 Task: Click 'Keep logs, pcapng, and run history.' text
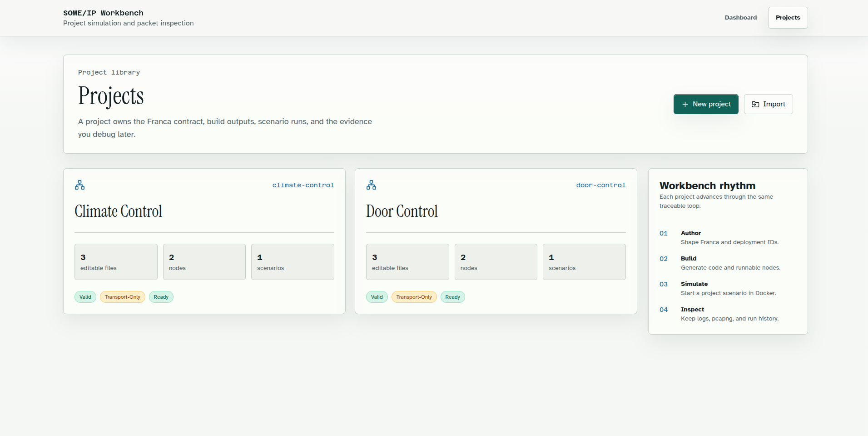729,319
